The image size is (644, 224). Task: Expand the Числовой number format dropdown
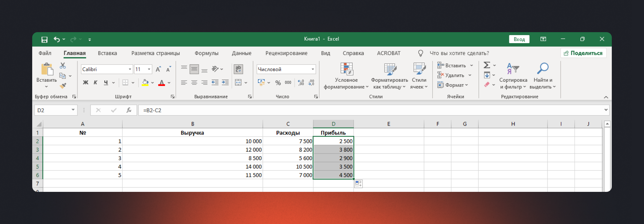(x=313, y=69)
